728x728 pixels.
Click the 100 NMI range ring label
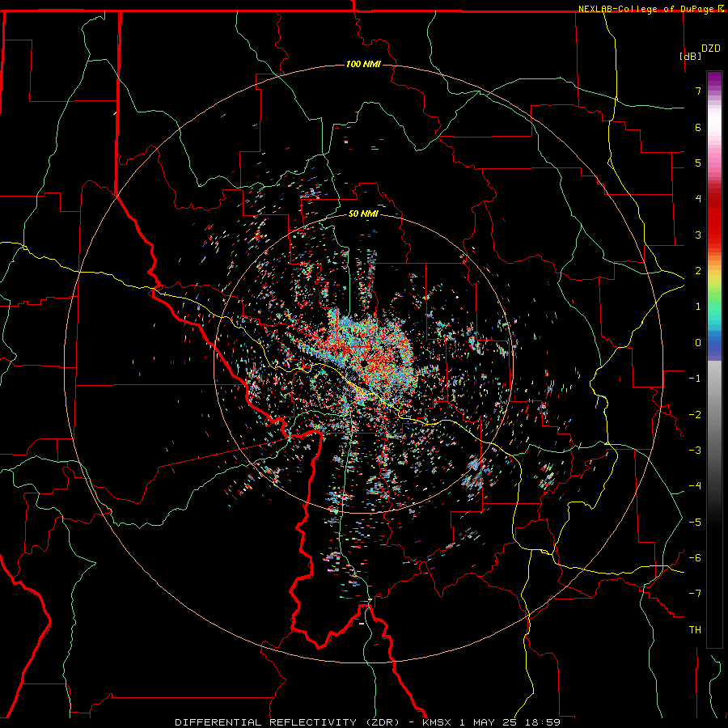point(363,64)
